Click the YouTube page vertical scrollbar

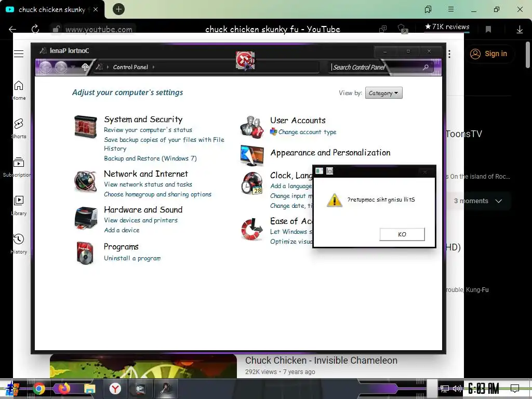pyautogui.click(x=528, y=54)
